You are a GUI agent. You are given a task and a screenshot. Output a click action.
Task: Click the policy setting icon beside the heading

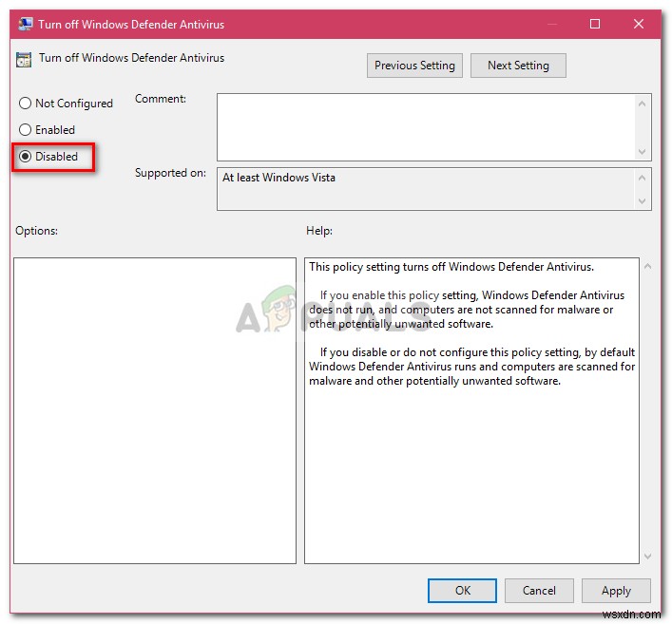click(24, 60)
